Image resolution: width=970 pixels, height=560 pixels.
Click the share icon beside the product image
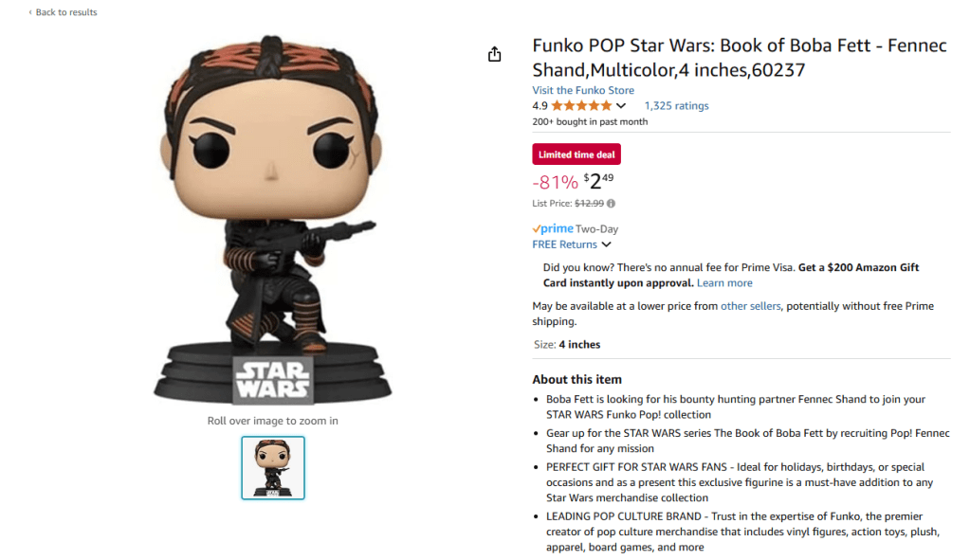pos(494,55)
